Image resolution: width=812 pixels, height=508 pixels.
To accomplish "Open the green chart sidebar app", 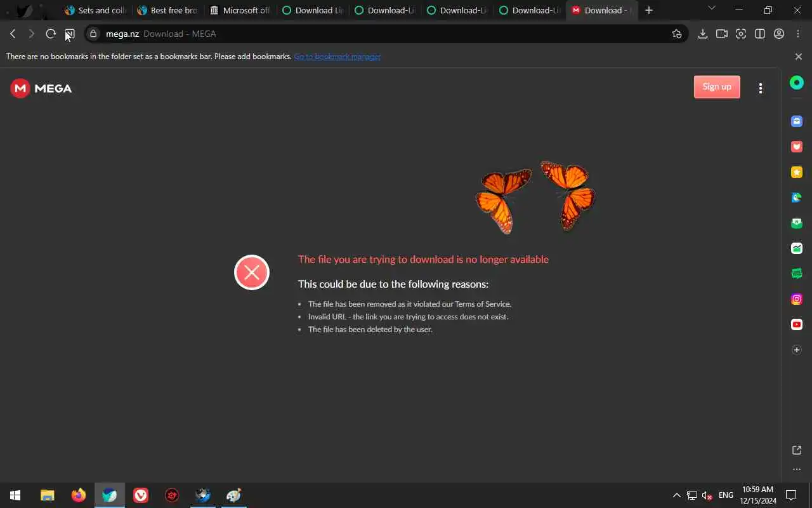I will coord(797,248).
